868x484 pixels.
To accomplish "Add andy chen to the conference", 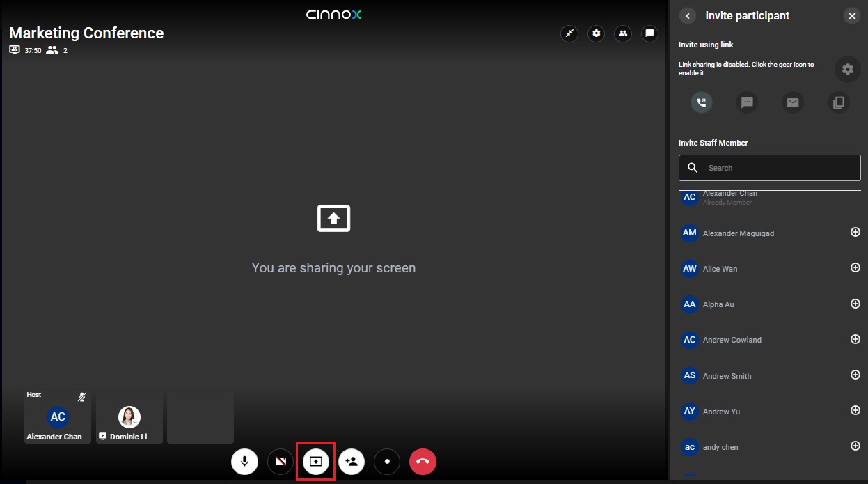I will coord(855,446).
